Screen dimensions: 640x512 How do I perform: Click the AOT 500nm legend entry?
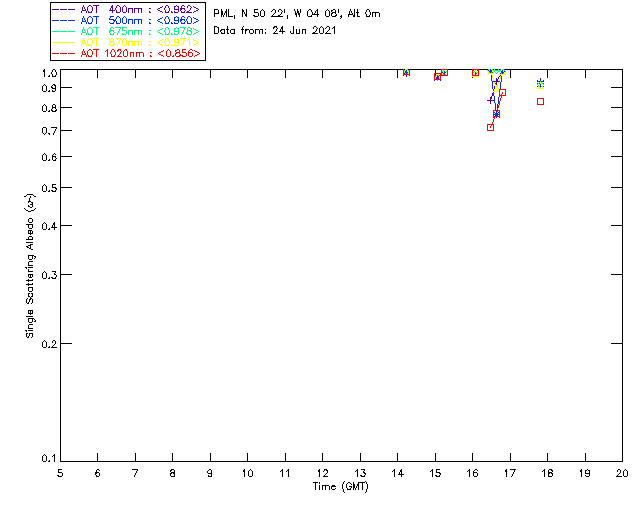[x=126, y=20]
